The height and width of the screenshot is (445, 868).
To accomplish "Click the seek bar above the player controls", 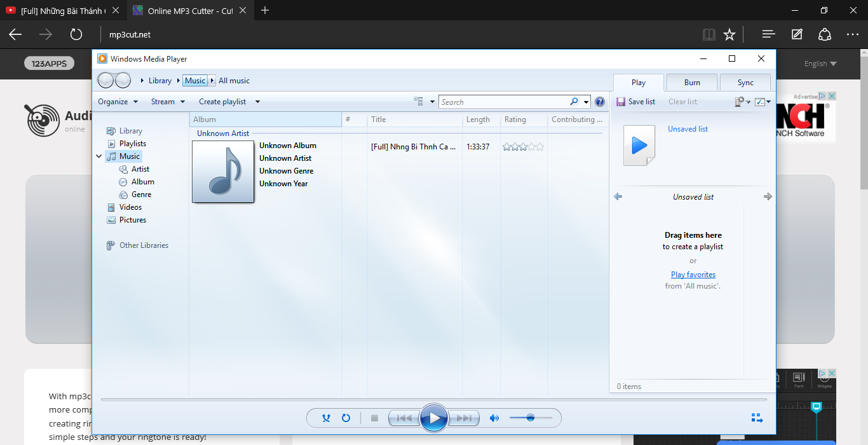I will click(433, 400).
